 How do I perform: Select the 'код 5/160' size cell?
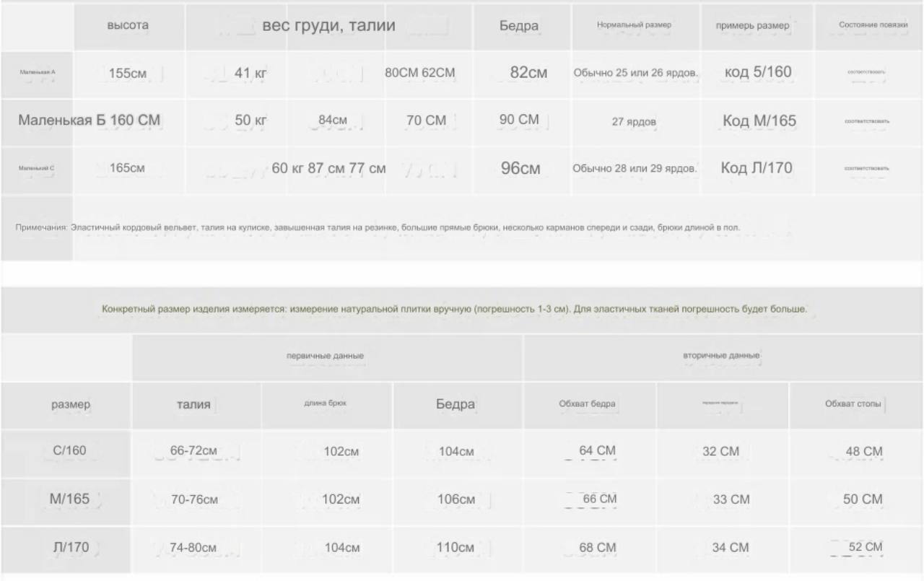point(757,71)
